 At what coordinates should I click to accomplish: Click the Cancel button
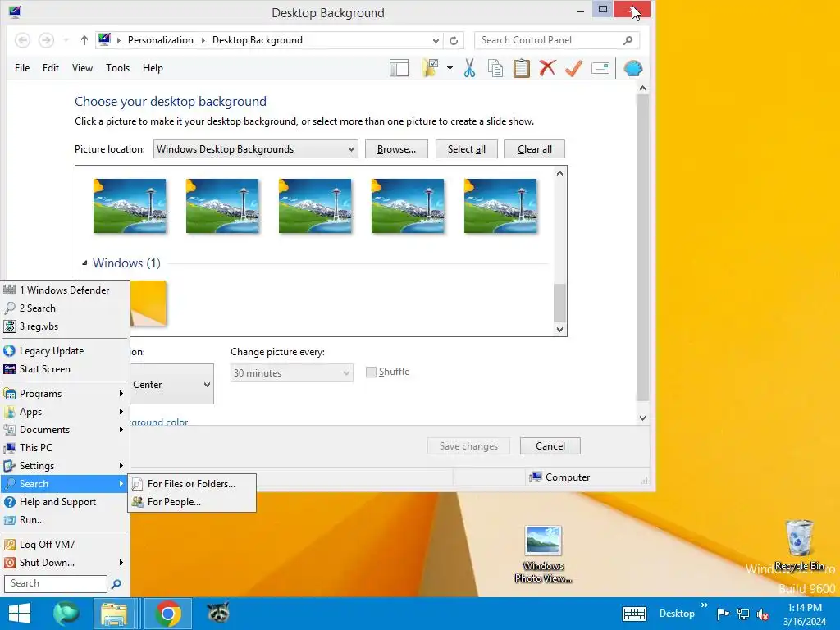(x=550, y=445)
